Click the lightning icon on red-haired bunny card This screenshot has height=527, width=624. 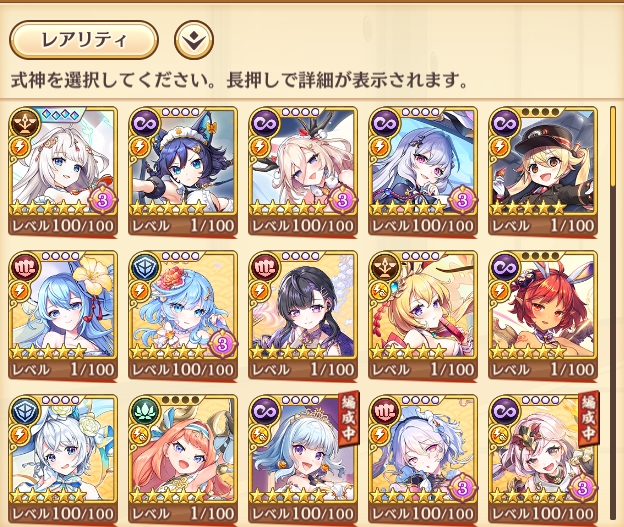[x=499, y=292]
